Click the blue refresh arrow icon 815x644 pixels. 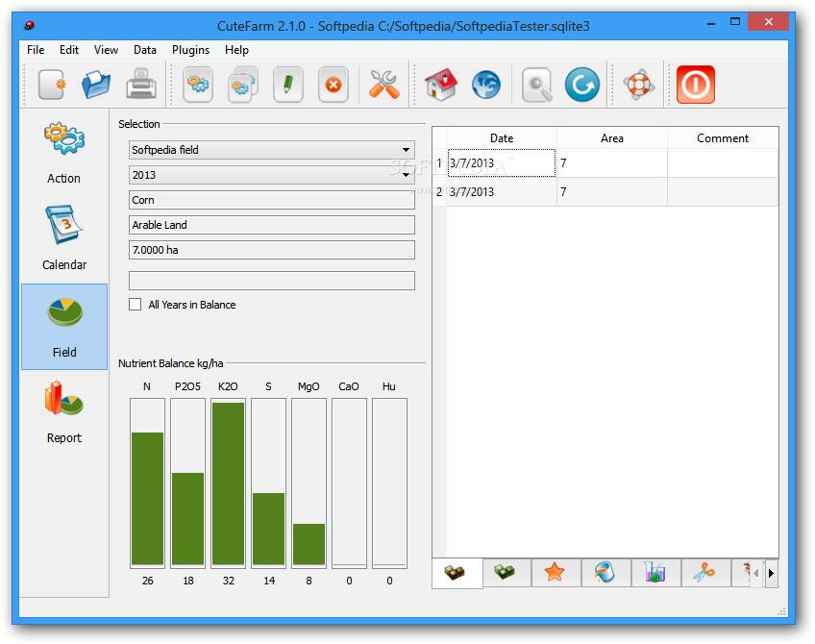pos(582,85)
